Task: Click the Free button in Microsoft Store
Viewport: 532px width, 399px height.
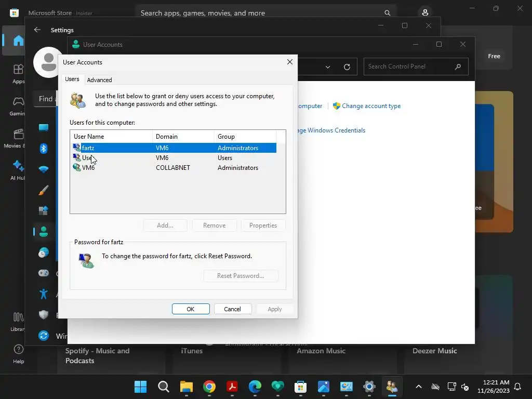Action: [494, 56]
